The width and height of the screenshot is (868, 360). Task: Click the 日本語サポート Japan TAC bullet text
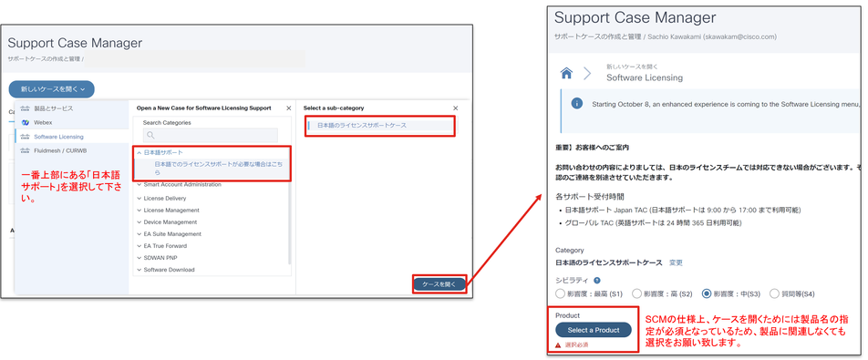pos(682,211)
